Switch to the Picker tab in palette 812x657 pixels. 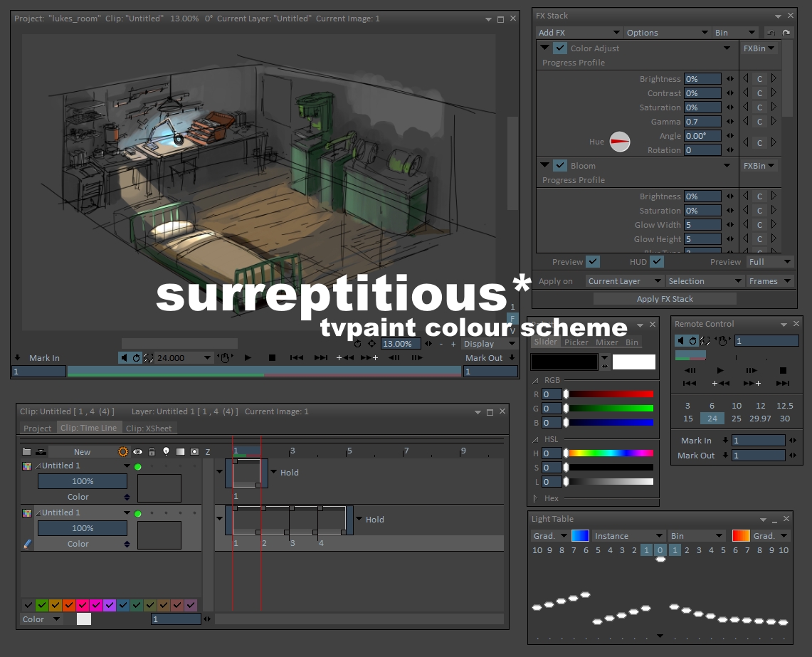point(576,342)
